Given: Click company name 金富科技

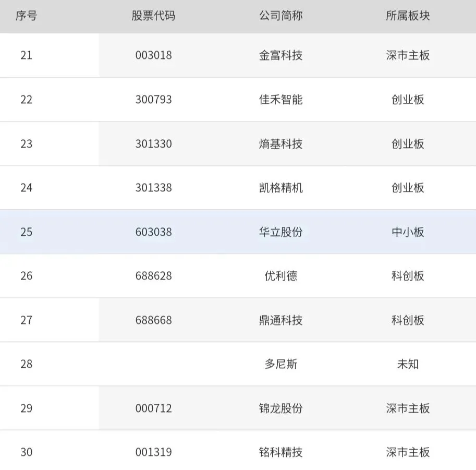Looking at the screenshot, I should coord(281,55).
